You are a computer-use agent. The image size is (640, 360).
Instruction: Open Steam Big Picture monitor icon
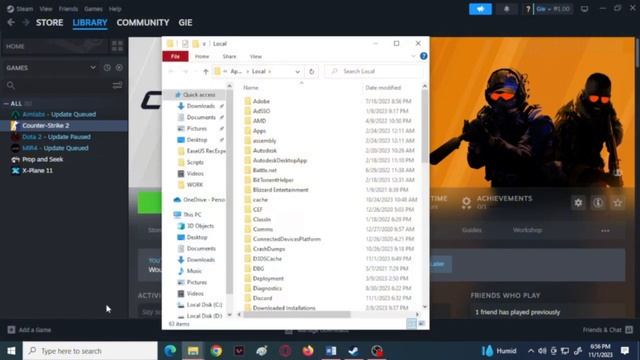pos(584,9)
